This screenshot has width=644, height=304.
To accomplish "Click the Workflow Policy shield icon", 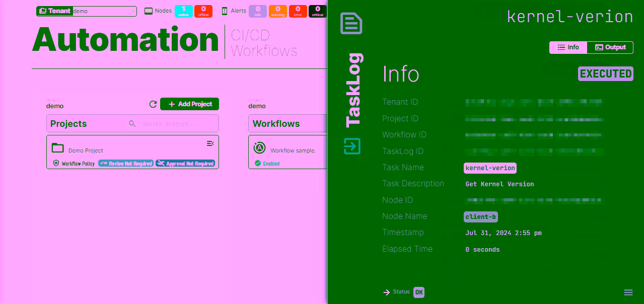I will (56, 164).
